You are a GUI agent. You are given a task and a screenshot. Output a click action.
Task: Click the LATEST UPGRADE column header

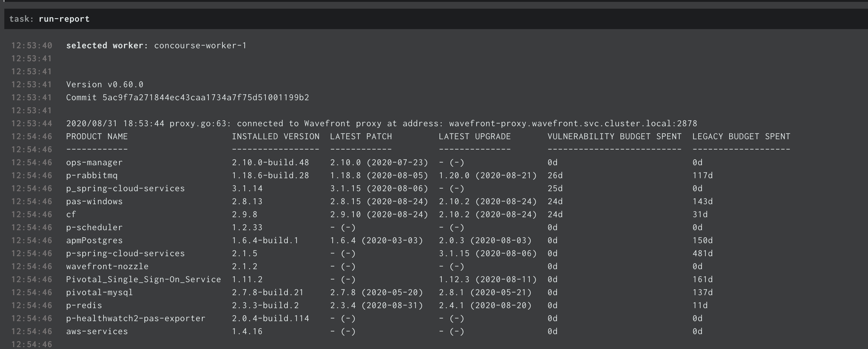pos(475,136)
